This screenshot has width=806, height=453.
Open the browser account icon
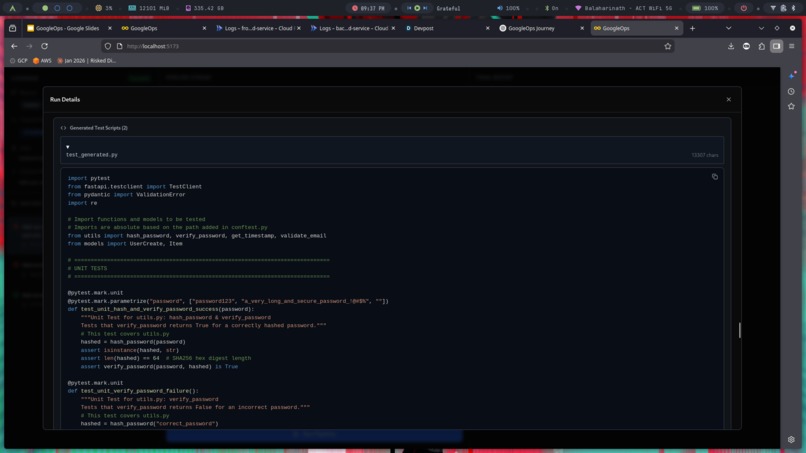click(x=746, y=46)
